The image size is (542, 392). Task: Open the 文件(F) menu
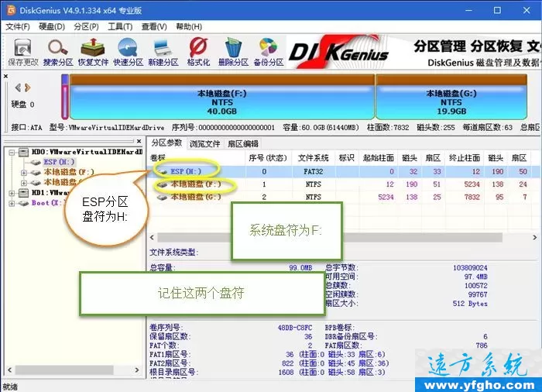point(18,26)
